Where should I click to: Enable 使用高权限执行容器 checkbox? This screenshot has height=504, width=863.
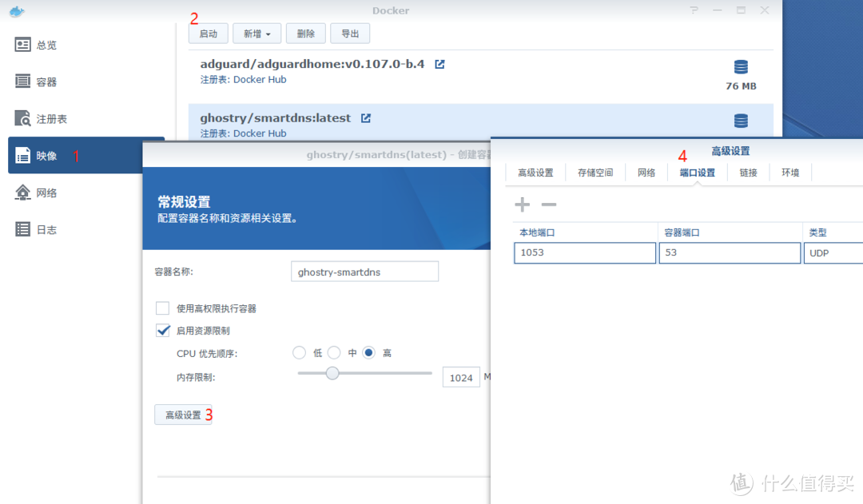162,308
